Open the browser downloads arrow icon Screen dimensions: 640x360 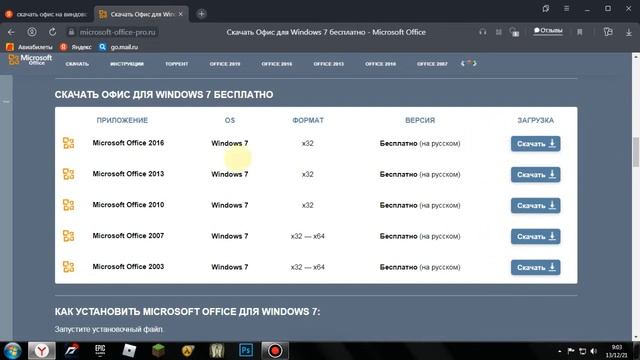(629, 32)
